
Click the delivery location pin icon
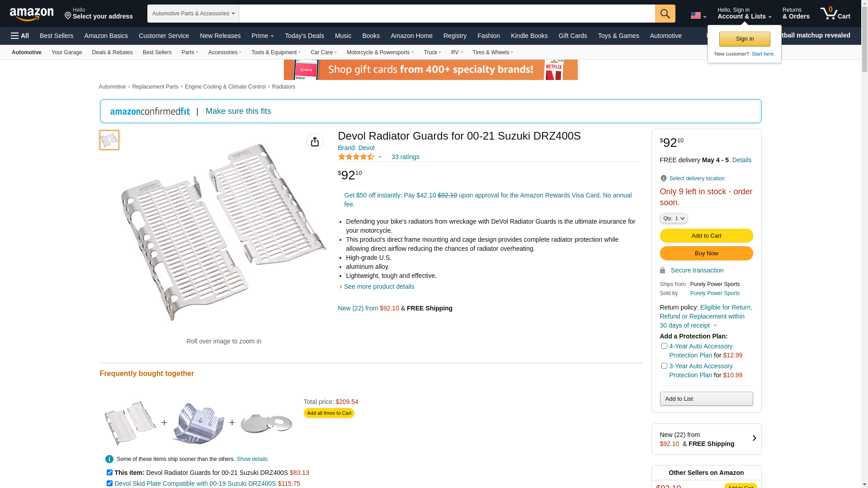pos(663,179)
